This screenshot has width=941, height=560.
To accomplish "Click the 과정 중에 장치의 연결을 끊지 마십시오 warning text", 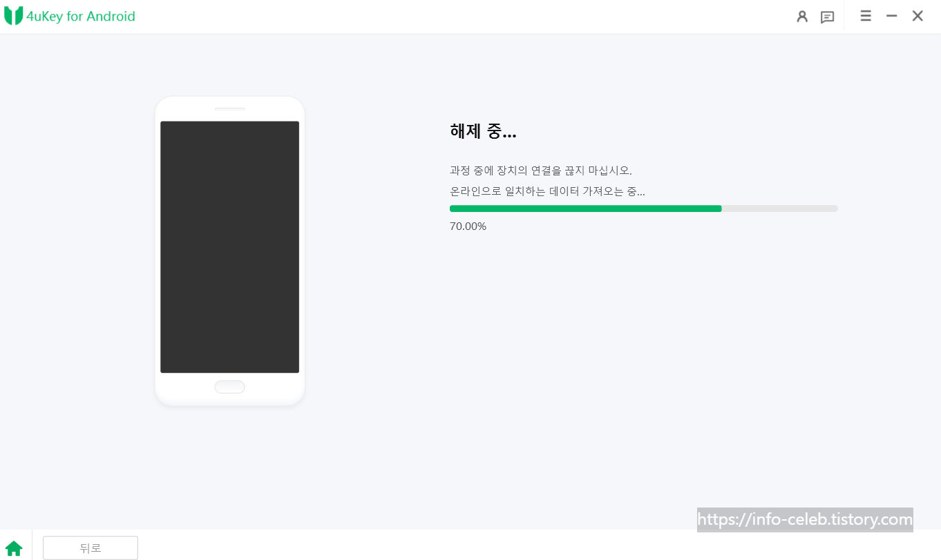I will click(x=540, y=171).
